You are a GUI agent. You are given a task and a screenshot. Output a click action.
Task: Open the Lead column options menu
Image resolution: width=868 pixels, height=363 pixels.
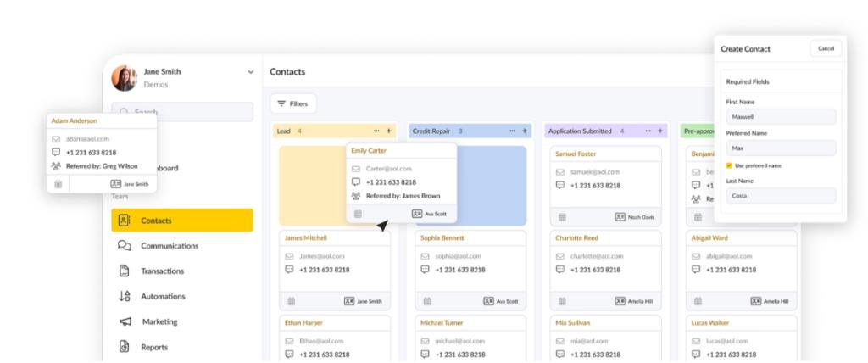[376, 131]
